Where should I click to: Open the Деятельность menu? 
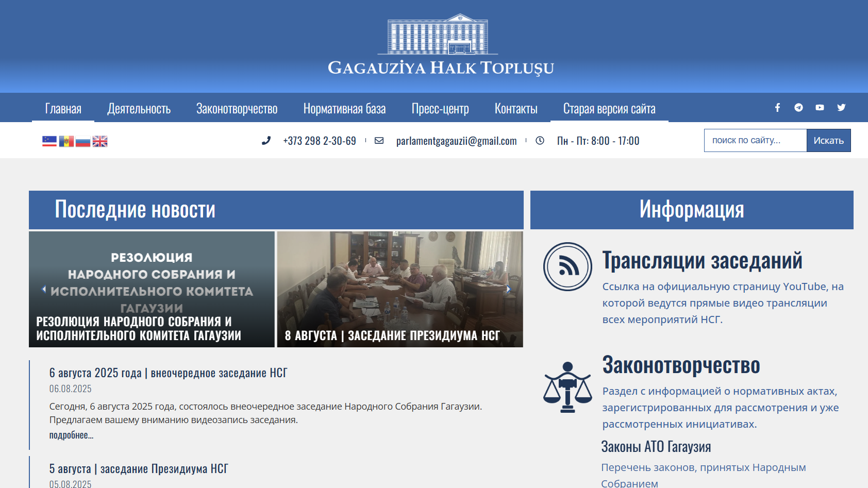(139, 109)
